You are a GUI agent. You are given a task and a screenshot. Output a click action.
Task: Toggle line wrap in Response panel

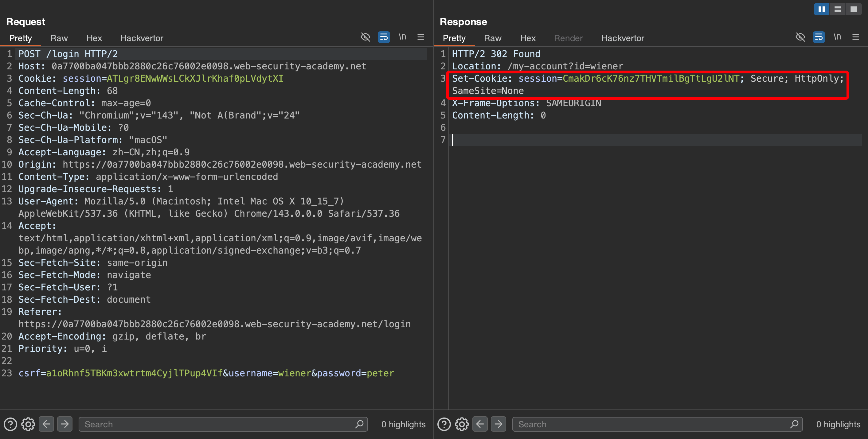819,37
